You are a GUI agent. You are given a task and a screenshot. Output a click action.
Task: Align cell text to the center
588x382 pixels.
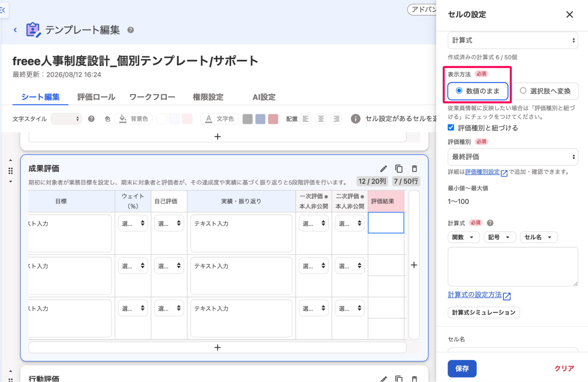(321, 119)
